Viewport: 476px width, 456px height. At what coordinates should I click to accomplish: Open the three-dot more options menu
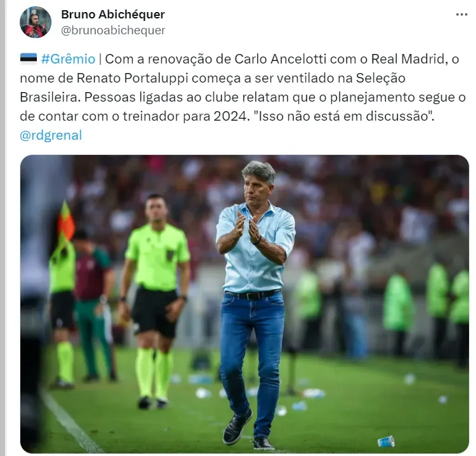[x=461, y=15]
